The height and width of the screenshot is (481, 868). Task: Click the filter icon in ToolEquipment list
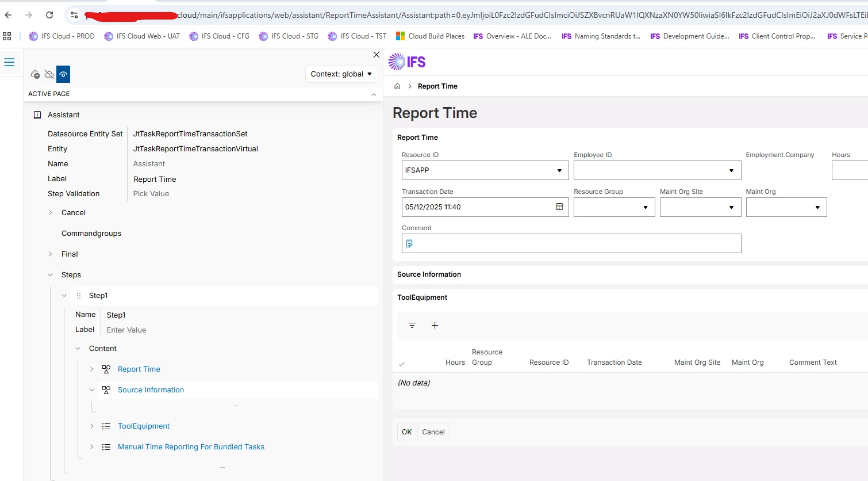tap(412, 326)
